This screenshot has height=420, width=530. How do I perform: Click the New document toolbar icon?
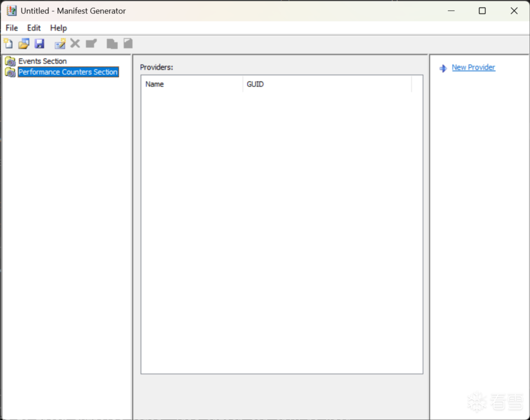point(8,44)
